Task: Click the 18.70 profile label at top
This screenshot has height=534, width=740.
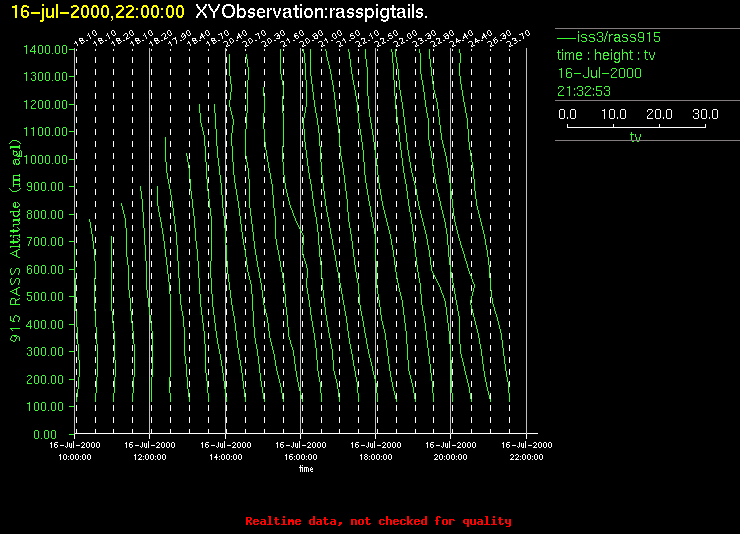Action: pyautogui.click(x=218, y=38)
